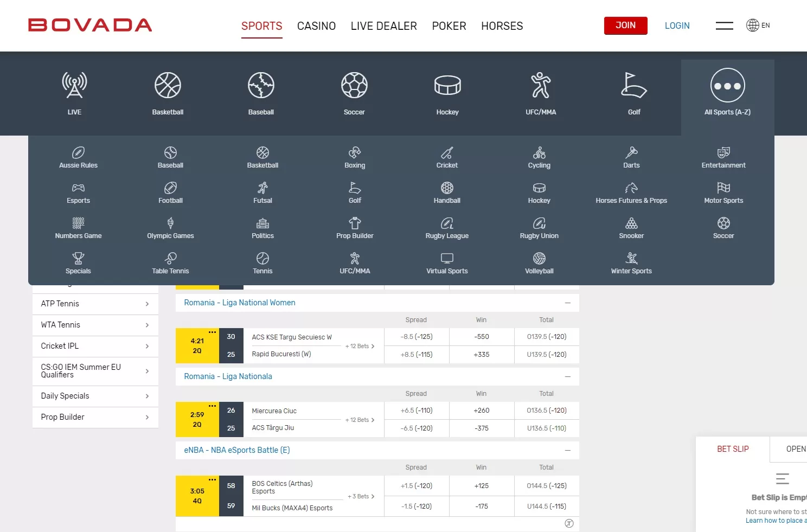Image resolution: width=807 pixels, height=532 pixels.
Task: Switch to the SPORTS tab
Action: coord(262,26)
